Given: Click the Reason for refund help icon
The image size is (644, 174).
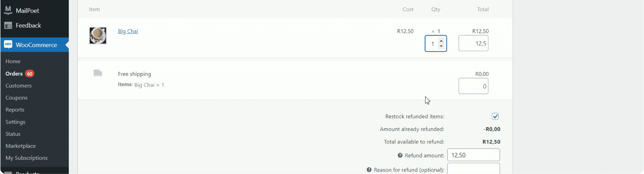Looking at the screenshot, I should [369, 170].
